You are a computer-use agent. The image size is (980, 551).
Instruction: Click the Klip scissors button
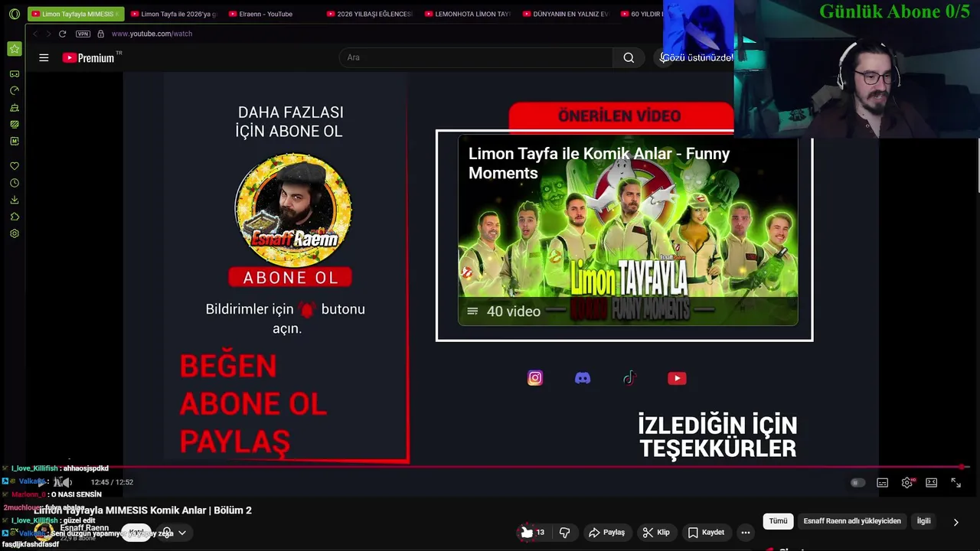(x=656, y=533)
